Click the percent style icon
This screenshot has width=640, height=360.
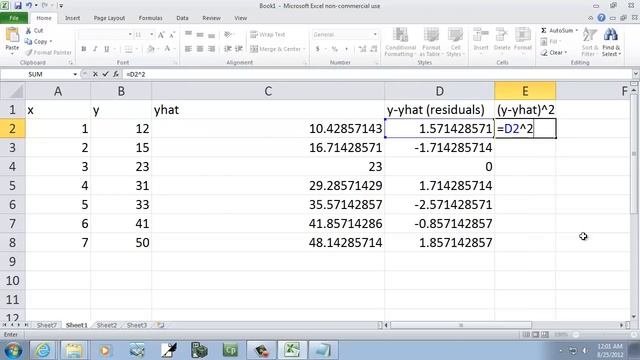pyautogui.click(x=335, y=49)
